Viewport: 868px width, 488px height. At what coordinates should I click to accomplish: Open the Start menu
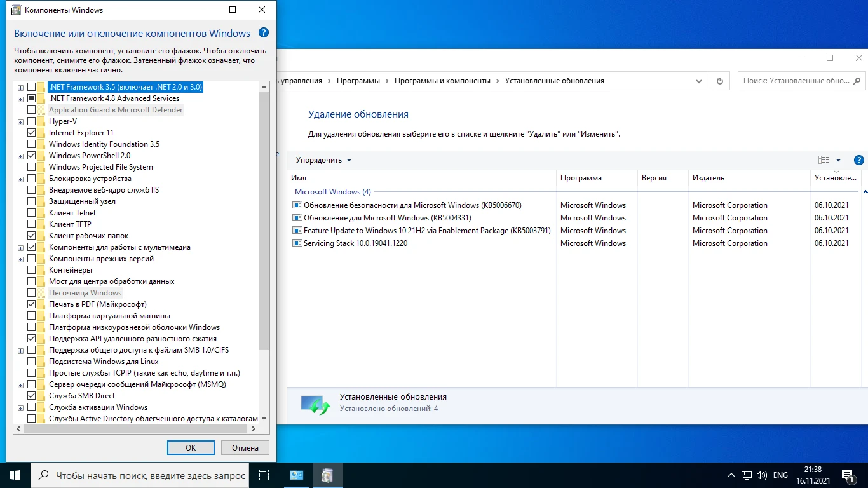(x=15, y=475)
